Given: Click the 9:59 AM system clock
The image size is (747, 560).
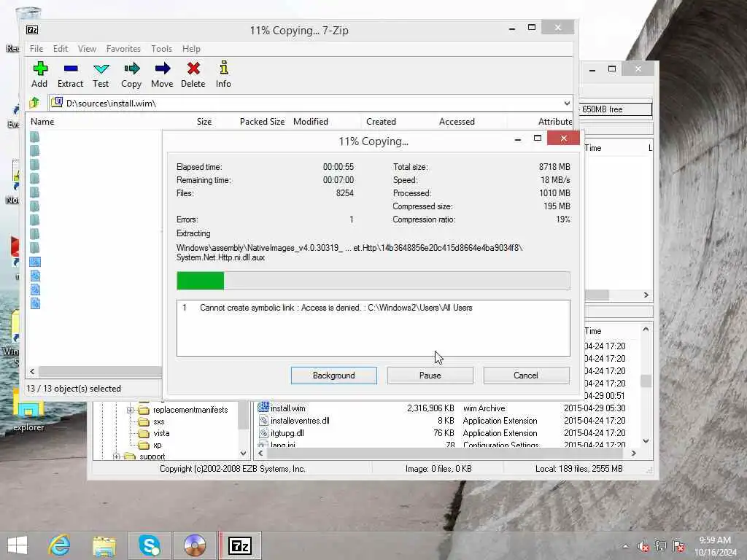Looking at the screenshot, I should click(x=715, y=540).
